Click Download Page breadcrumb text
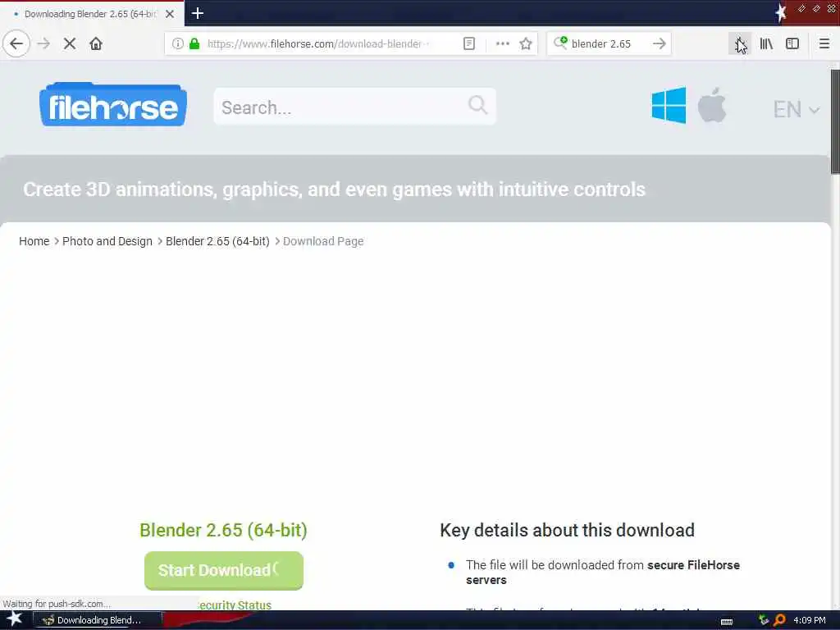 click(x=323, y=241)
